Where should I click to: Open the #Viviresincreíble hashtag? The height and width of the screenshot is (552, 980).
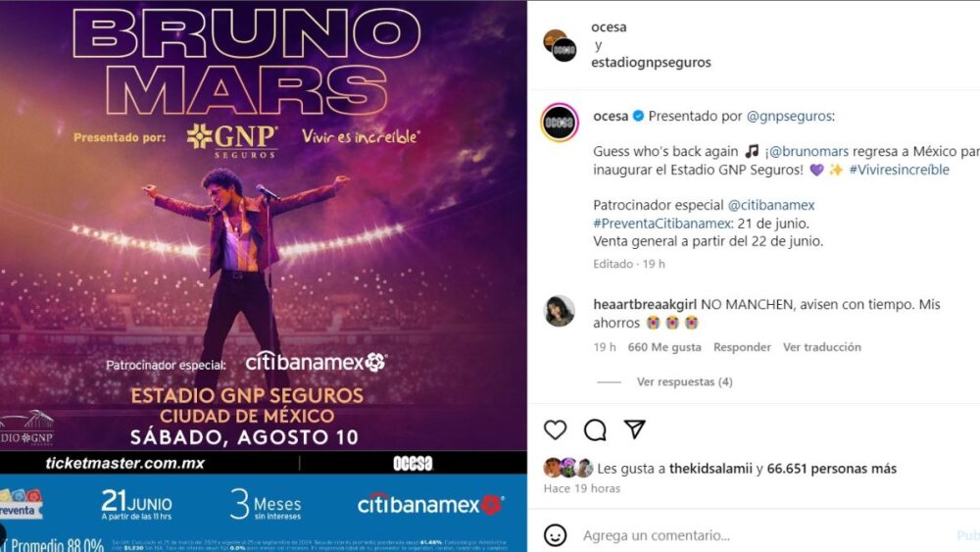[899, 170]
